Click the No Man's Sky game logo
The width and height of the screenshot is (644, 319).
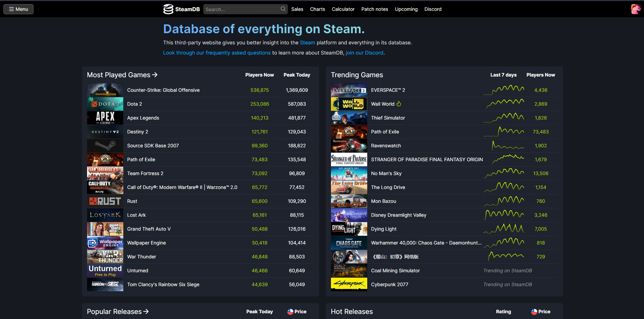(x=349, y=173)
